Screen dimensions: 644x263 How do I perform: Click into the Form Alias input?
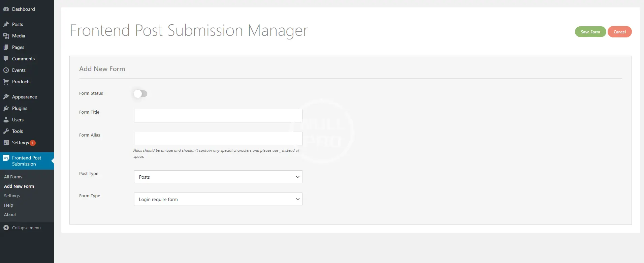click(x=218, y=139)
